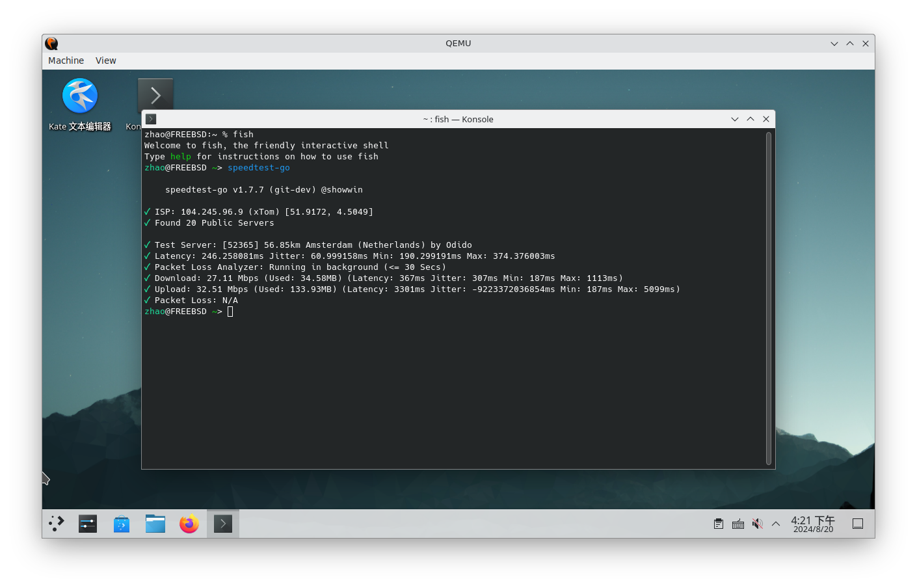Open the Machine menu in QEMU

pos(65,60)
